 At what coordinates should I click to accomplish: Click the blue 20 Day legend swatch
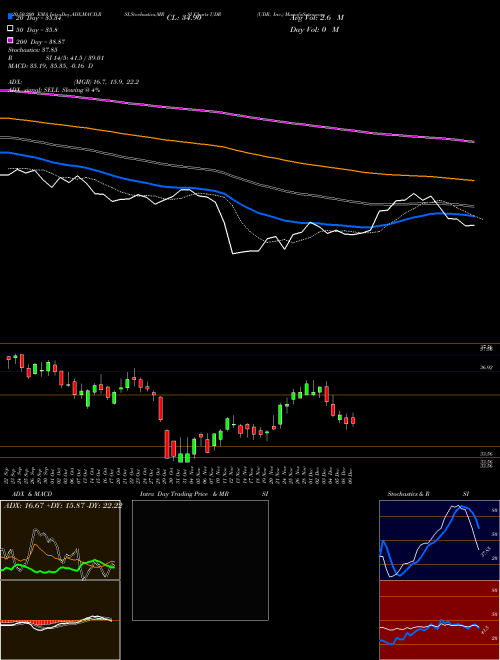click(10, 17)
